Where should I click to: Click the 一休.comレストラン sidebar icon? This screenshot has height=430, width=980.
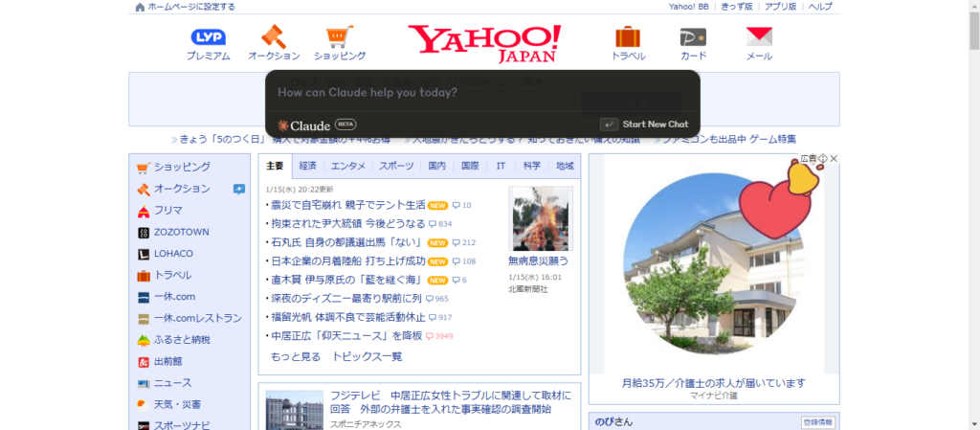pyautogui.click(x=144, y=319)
